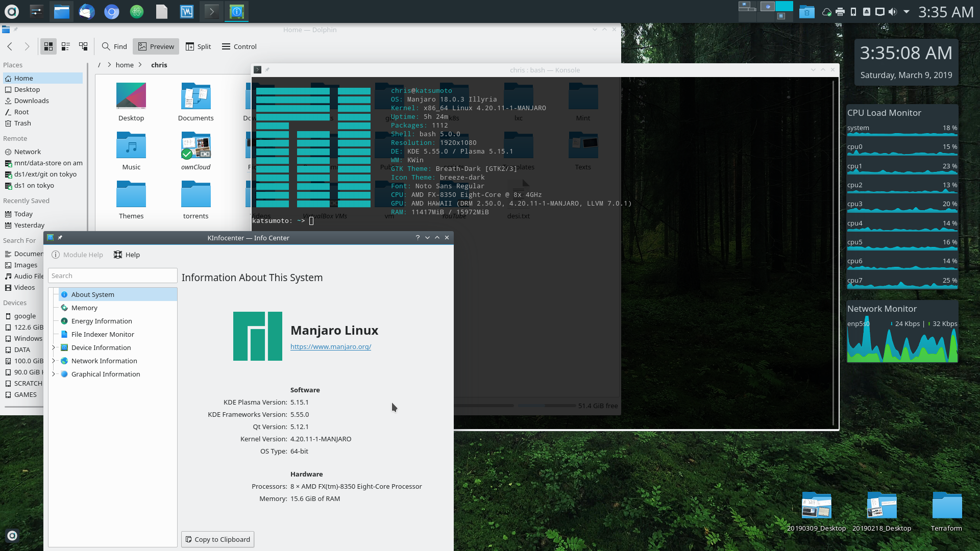Select Home in Dolphin Places
This screenshot has height=551, width=980.
click(x=43, y=78)
